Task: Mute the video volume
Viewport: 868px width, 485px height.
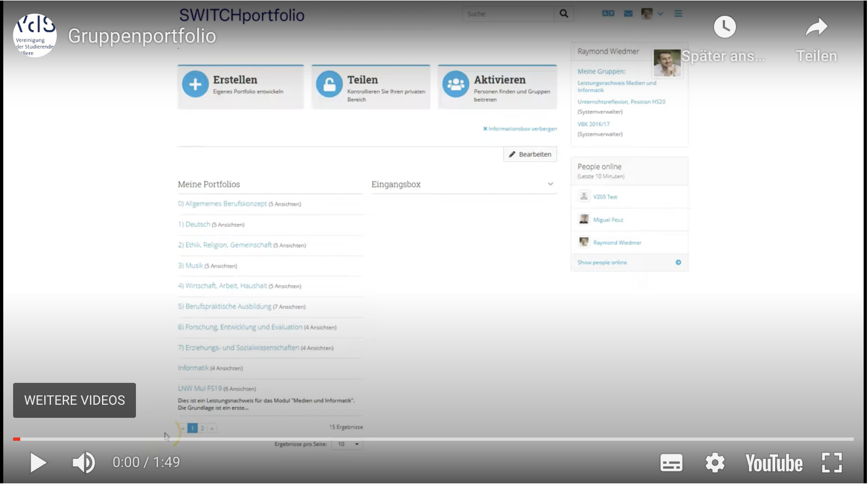Action: [84, 463]
